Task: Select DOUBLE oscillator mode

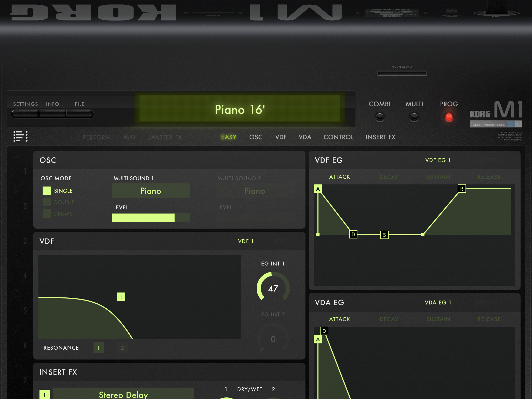Action: tap(58, 202)
